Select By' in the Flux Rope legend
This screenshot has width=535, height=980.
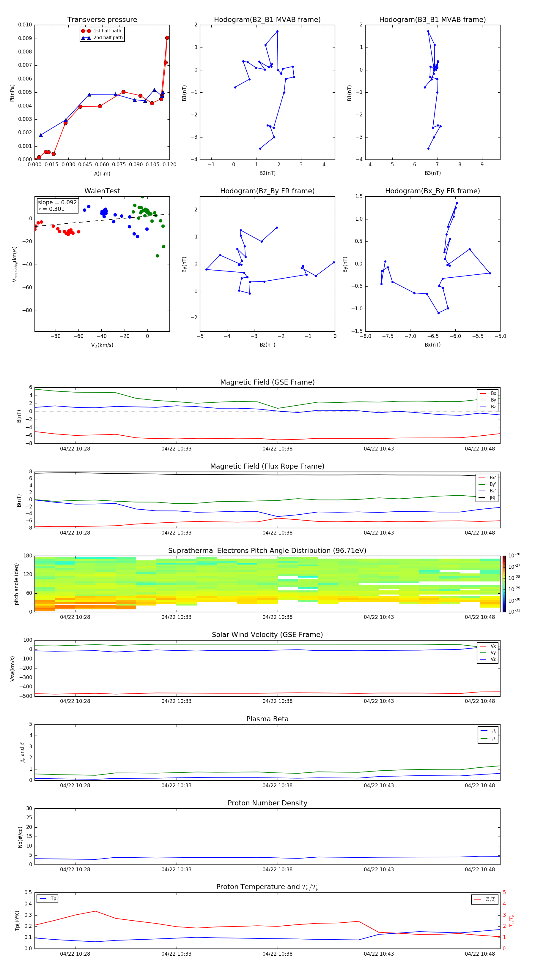pyautogui.click(x=487, y=484)
